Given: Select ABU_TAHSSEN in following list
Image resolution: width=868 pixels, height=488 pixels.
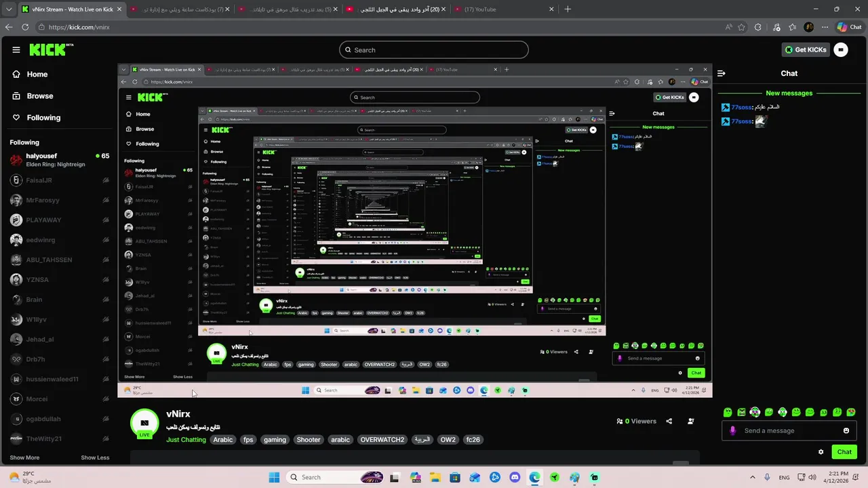Looking at the screenshot, I should click(60, 260).
